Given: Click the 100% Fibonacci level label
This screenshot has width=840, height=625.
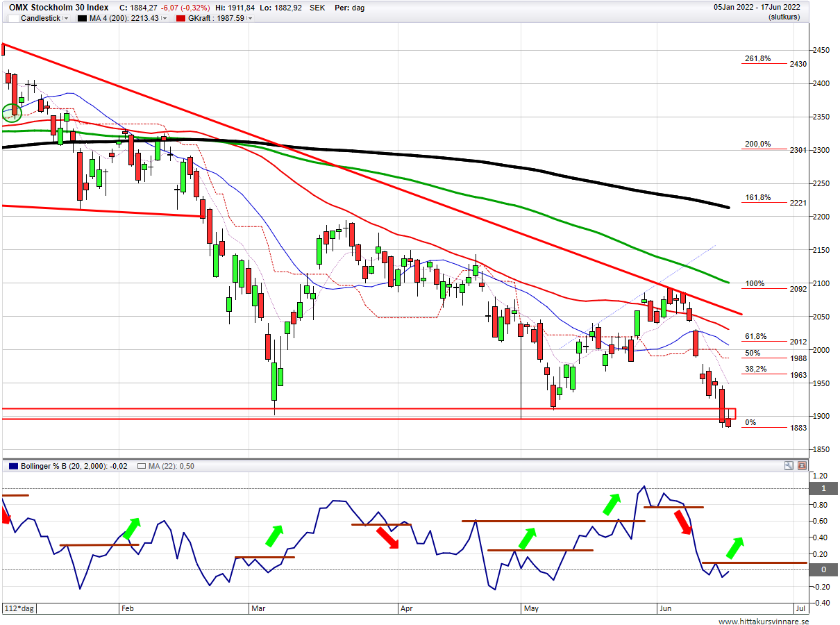Looking at the screenshot, I should (x=755, y=284).
